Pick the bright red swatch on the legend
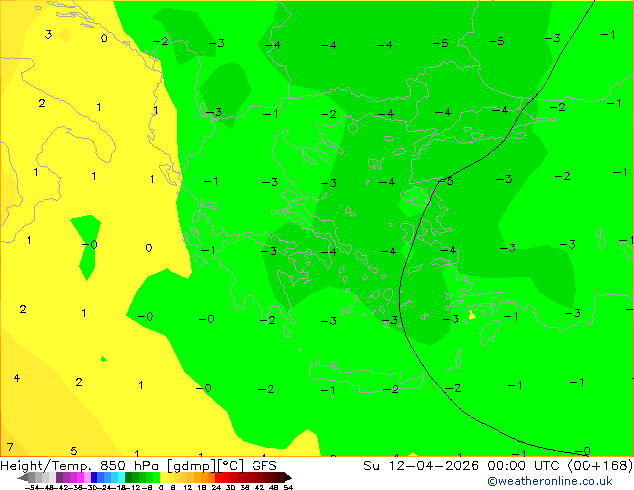The width and height of the screenshot is (634, 490). pos(218,477)
